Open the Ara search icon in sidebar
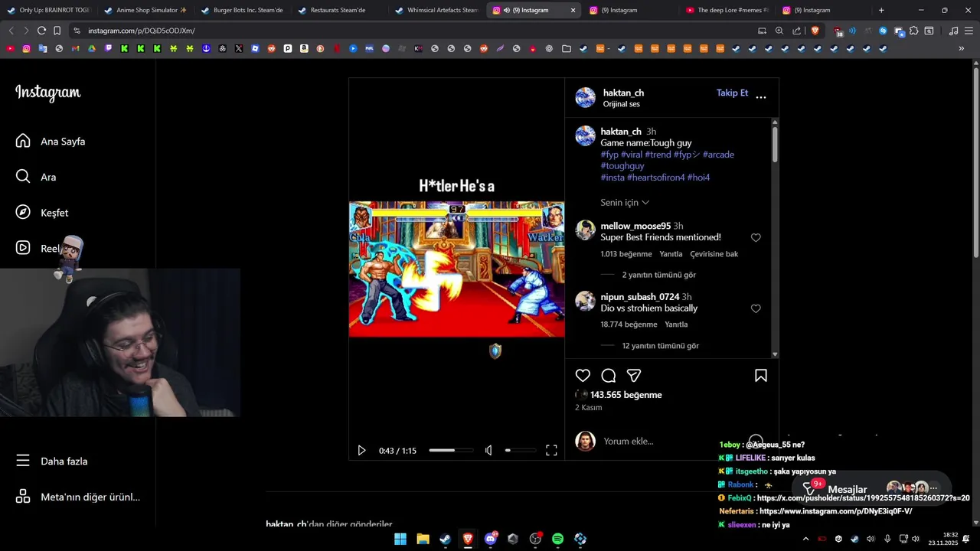This screenshot has height=551, width=980. [23, 177]
